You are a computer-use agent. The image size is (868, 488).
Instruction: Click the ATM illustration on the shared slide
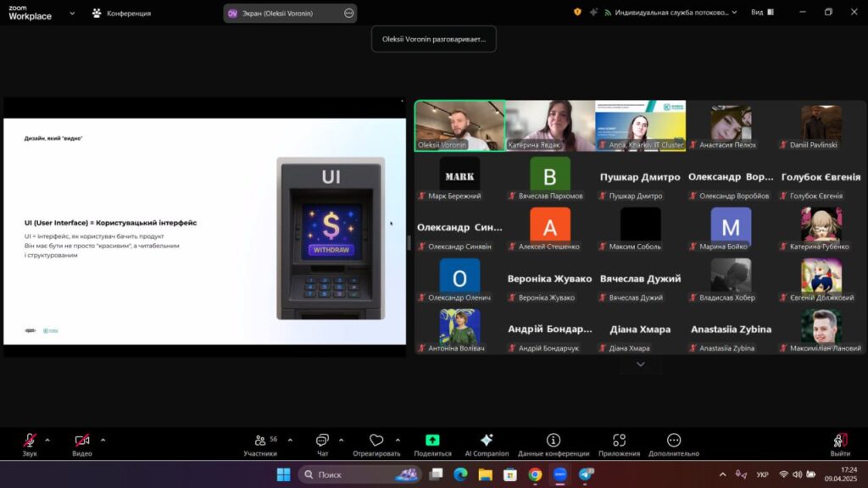331,238
